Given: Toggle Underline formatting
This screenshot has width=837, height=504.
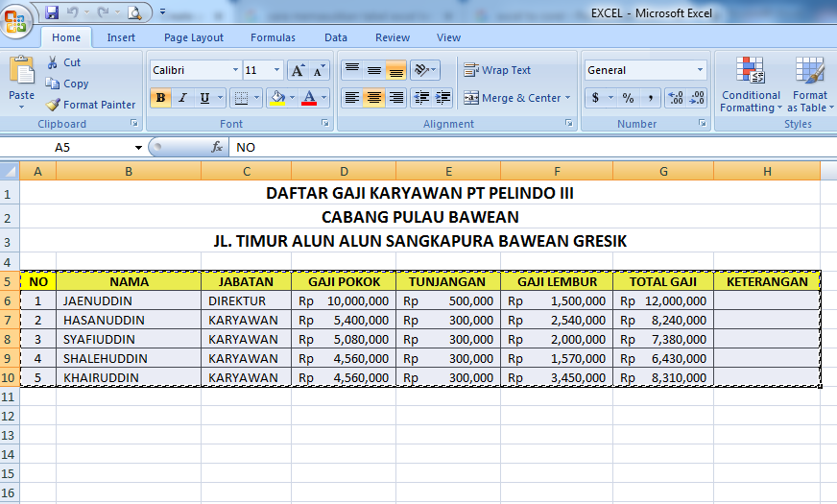Looking at the screenshot, I should click(x=204, y=98).
